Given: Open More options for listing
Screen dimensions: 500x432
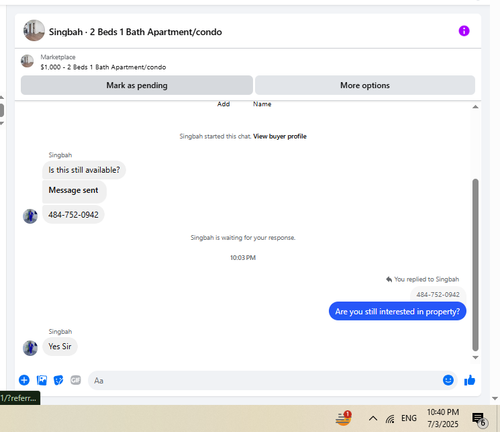Looking at the screenshot, I should (x=365, y=85).
